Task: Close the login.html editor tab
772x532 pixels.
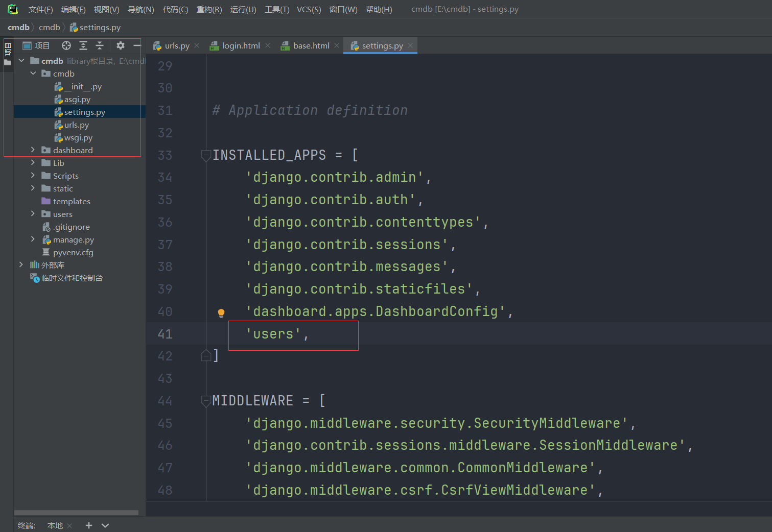Action: (268, 45)
